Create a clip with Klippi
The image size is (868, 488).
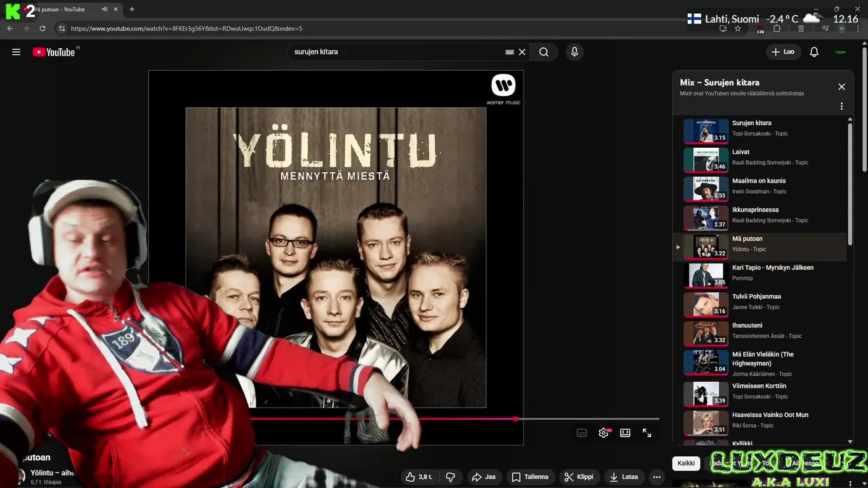[579, 477]
